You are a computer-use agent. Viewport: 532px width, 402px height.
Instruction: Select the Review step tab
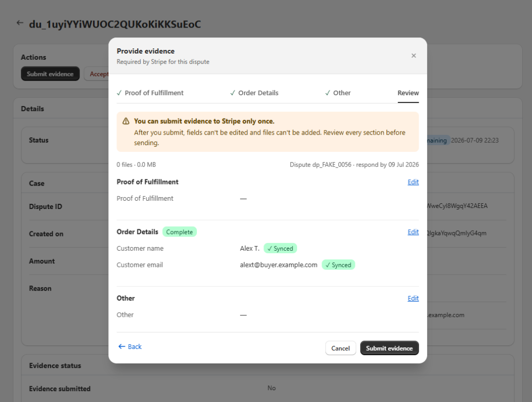coord(408,93)
